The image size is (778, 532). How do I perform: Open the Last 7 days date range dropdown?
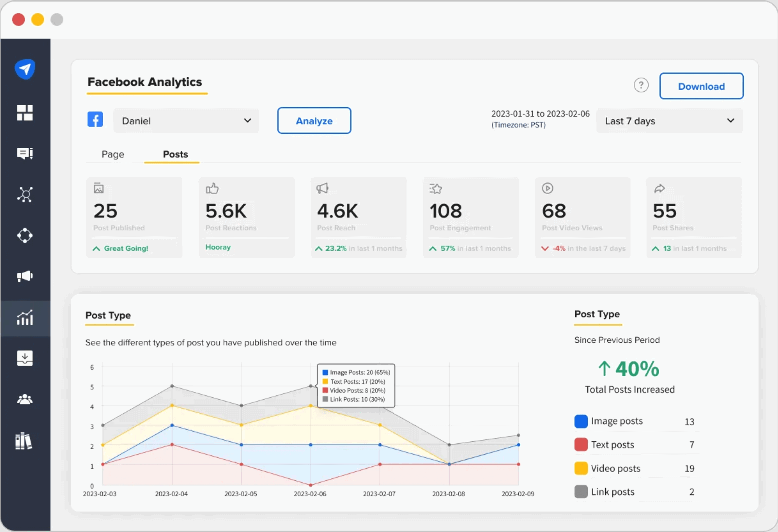[x=669, y=121]
